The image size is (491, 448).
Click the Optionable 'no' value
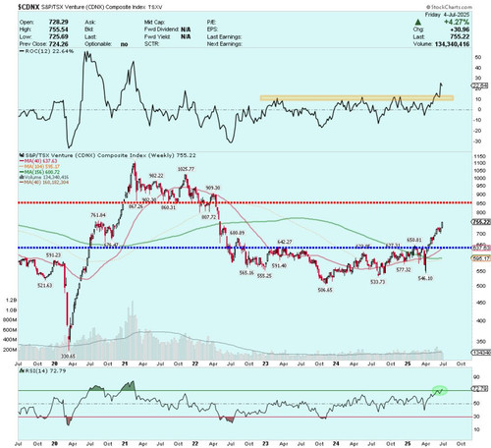124,44
